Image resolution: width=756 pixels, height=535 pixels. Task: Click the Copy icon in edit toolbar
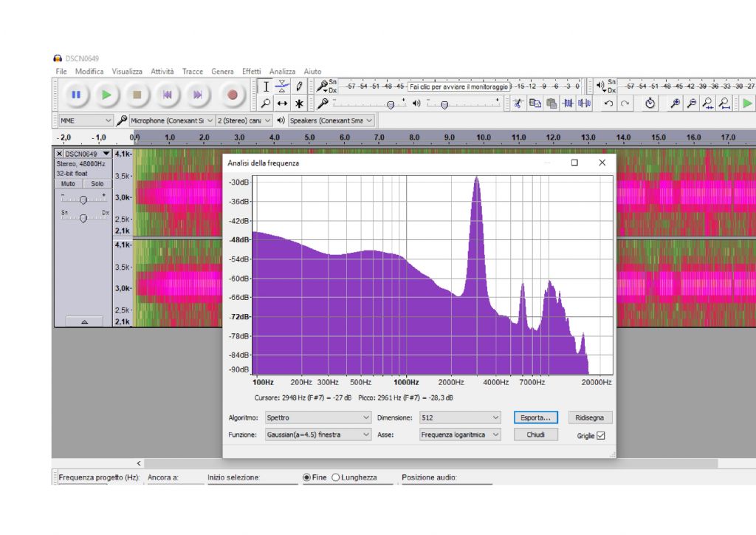point(535,103)
